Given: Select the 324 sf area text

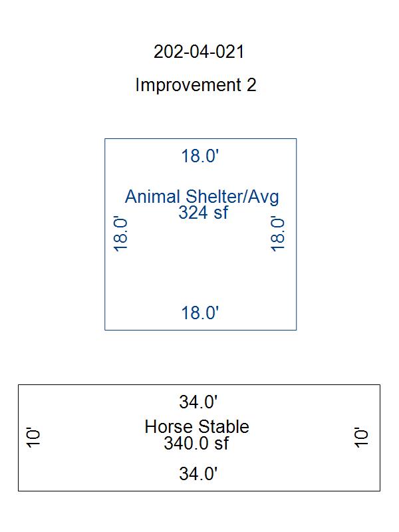Looking at the screenshot, I should coord(203,212).
